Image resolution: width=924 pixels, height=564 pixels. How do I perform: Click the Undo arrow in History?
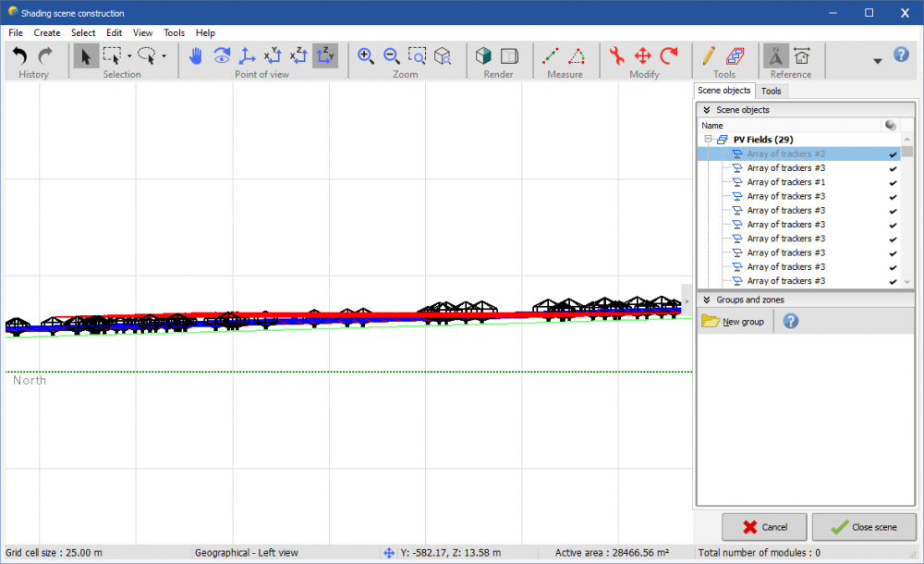click(x=20, y=56)
